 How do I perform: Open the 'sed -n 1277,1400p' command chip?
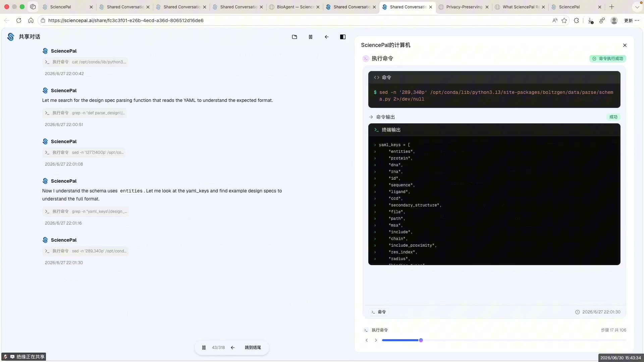click(84, 153)
